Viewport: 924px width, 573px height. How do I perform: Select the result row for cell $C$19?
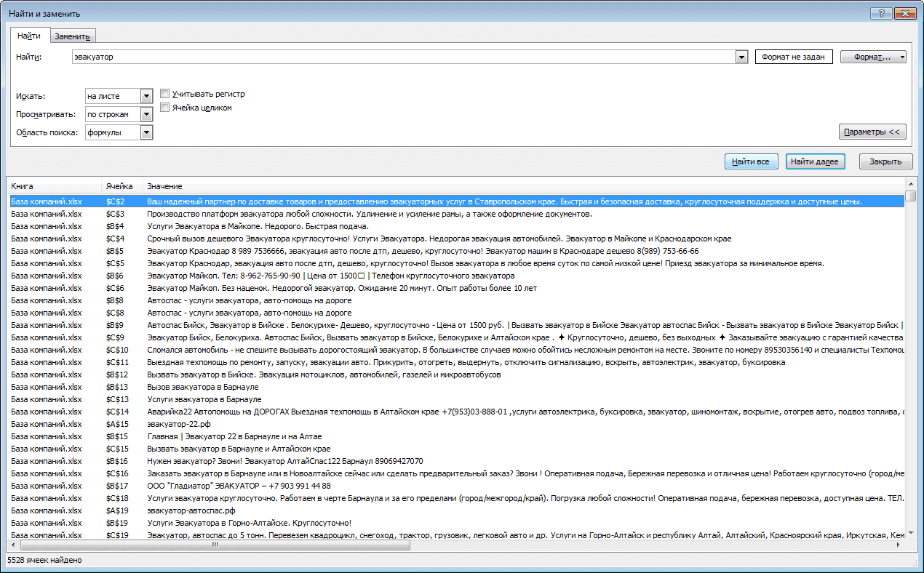pyautogui.click(x=456, y=535)
